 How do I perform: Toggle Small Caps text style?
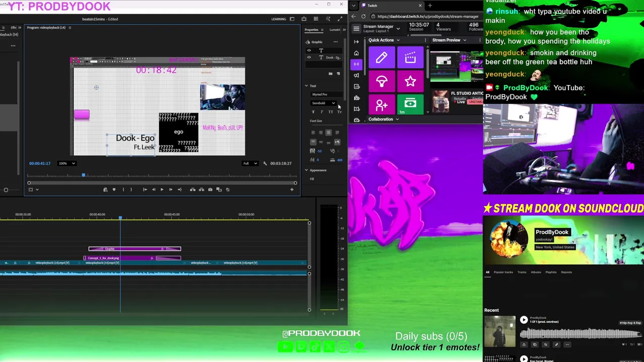click(x=340, y=112)
